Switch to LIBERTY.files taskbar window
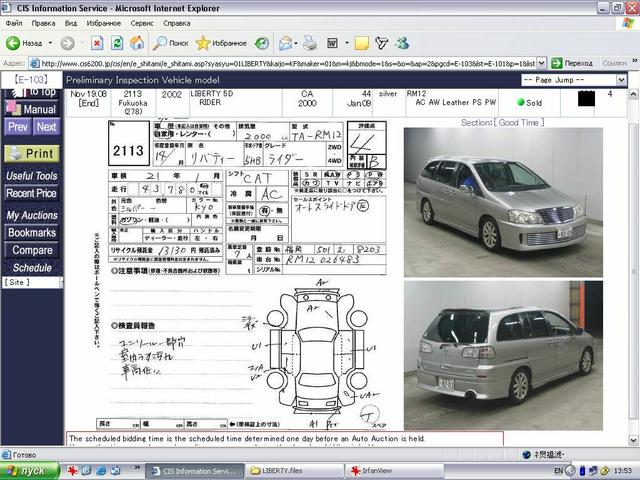640x480 pixels. pyautogui.click(x=295, y=471)
